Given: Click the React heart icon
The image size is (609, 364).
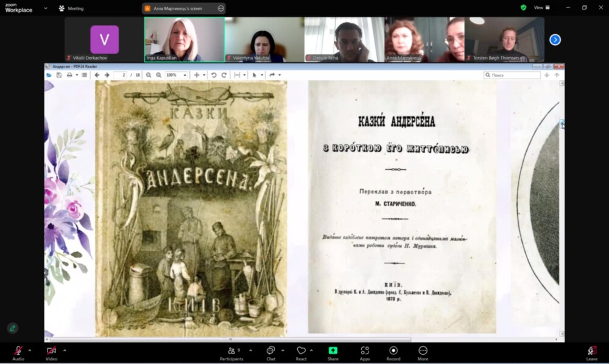Looking at the screenshot, I should click(x=301, y=351).
